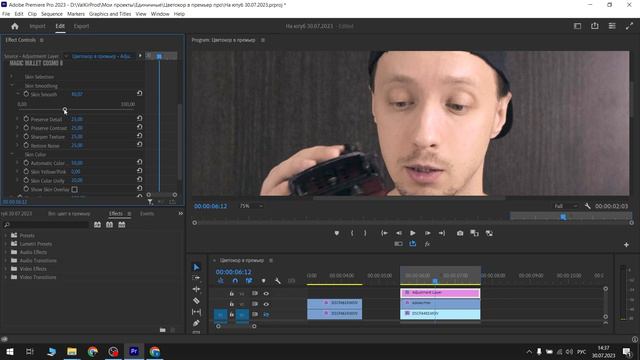Maximize video output to full screen
The image size is (640, 360).
click(629, 26)
